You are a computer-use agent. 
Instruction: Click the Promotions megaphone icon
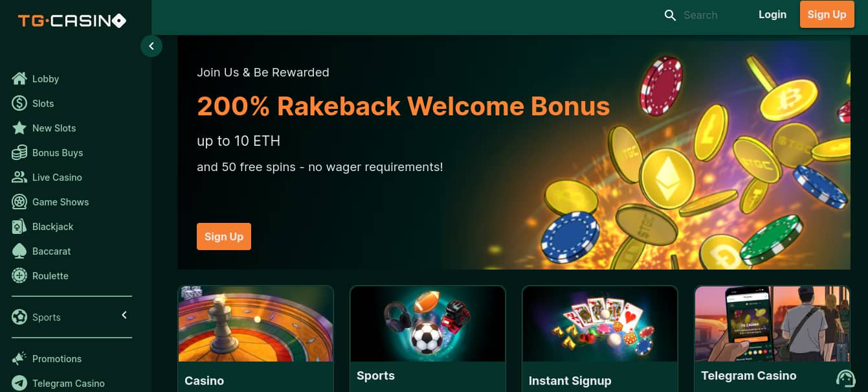19,358
